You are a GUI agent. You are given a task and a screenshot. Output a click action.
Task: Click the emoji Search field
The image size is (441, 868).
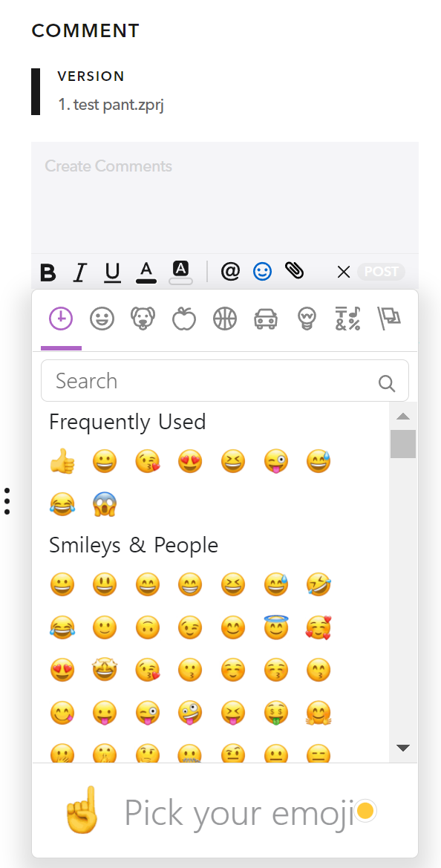(225, 381)
